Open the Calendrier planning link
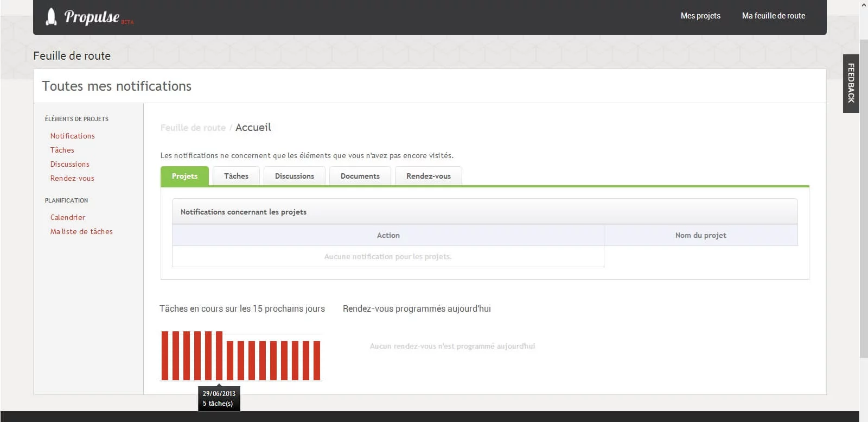 pyautogui.click(x=67, y=217)
